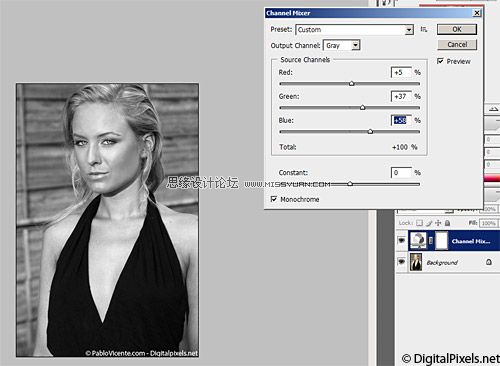
Task: Select the Background layer name
Action: click(x=442, y=263)
